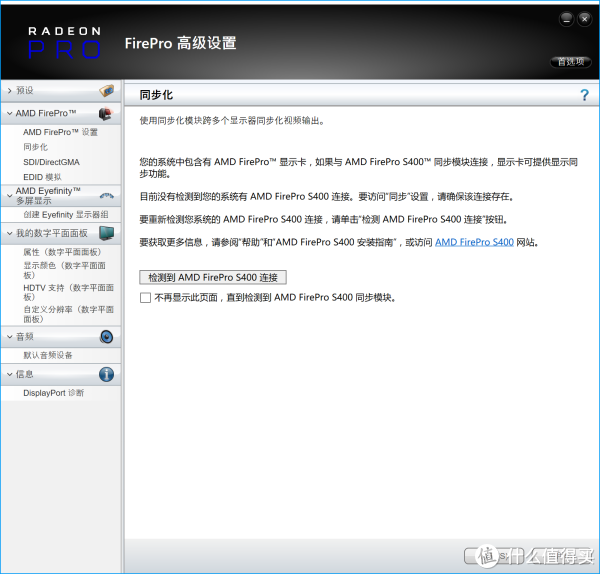
Task: Collapse the 音频 section chevron
Action: pyautogui.click(x=10, y=337)
